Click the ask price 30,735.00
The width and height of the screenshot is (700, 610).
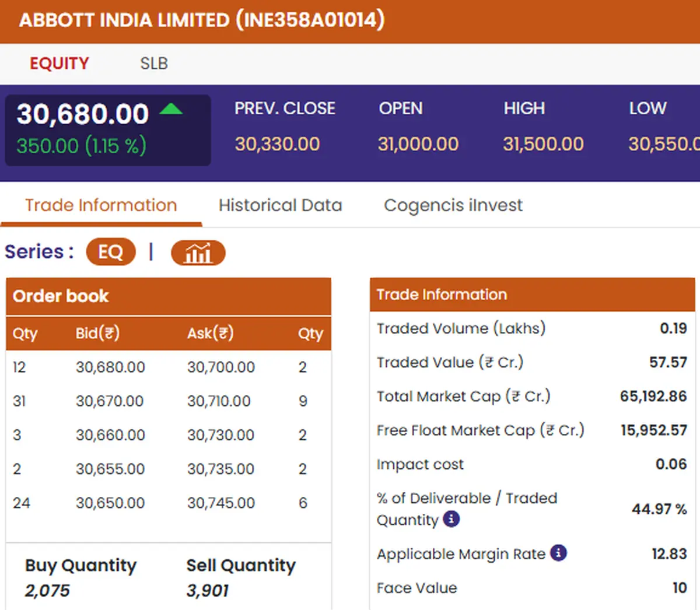(220, 469)
